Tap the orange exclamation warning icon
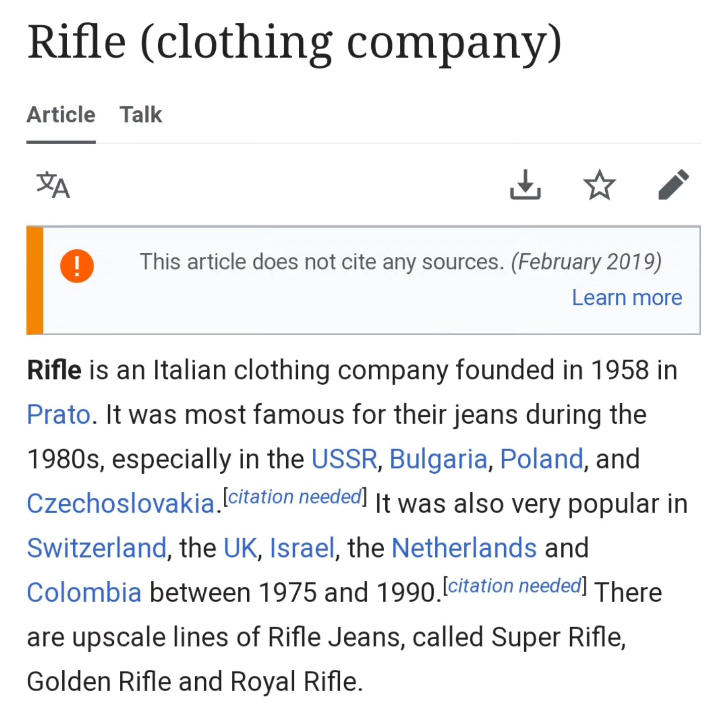This screenshot has height=728, width=728. click(77, 266)
